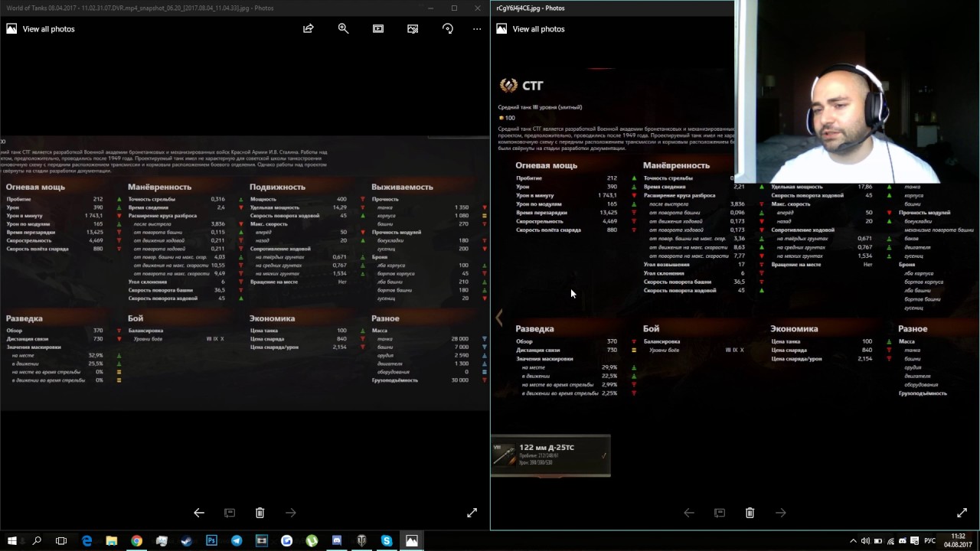The height and width of the screenshot is (551, 980).
Task: Click Манёвренность heading in left photo
Action: [159, 187]
